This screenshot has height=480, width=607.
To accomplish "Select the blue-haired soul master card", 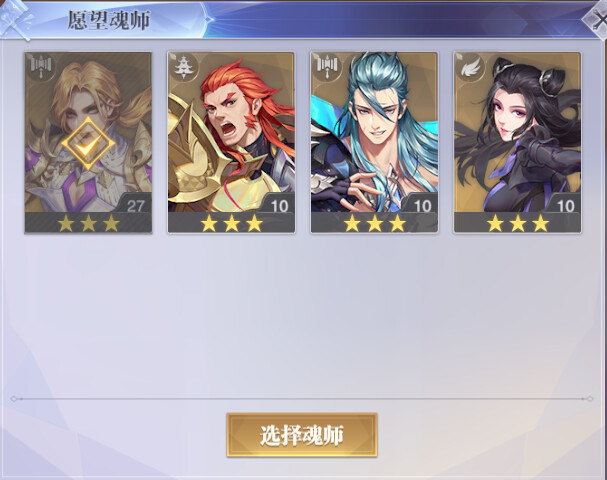I will click(374, 142).
